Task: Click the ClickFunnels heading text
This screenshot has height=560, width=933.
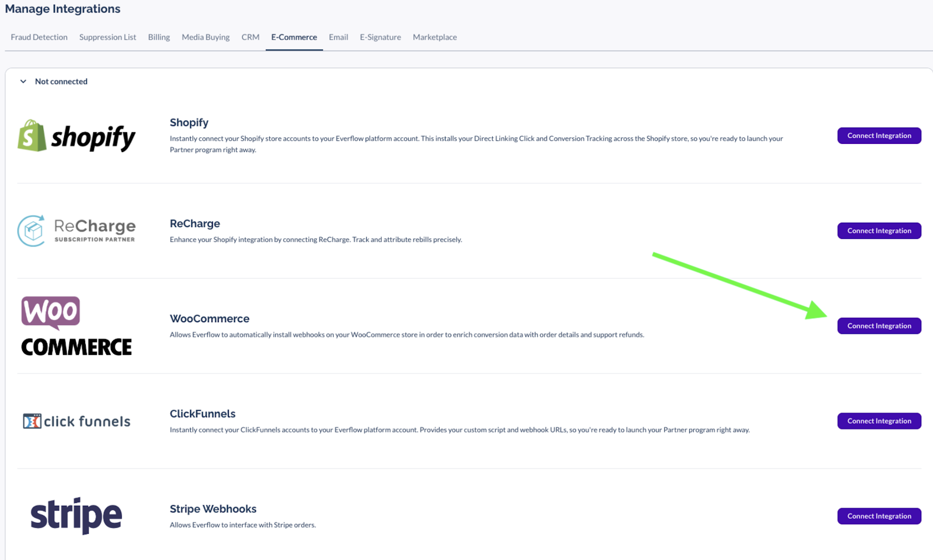Action: click(202, 414)
